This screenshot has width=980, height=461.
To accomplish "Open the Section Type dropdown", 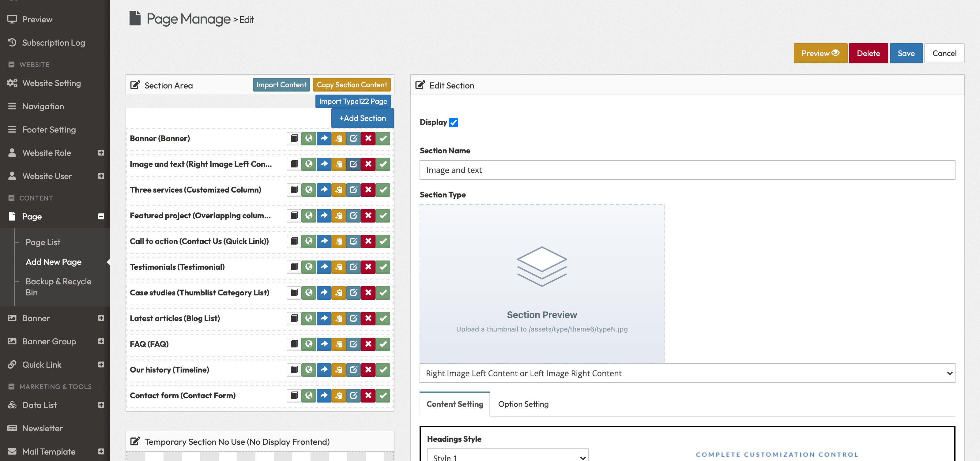I will click(687, 373).
